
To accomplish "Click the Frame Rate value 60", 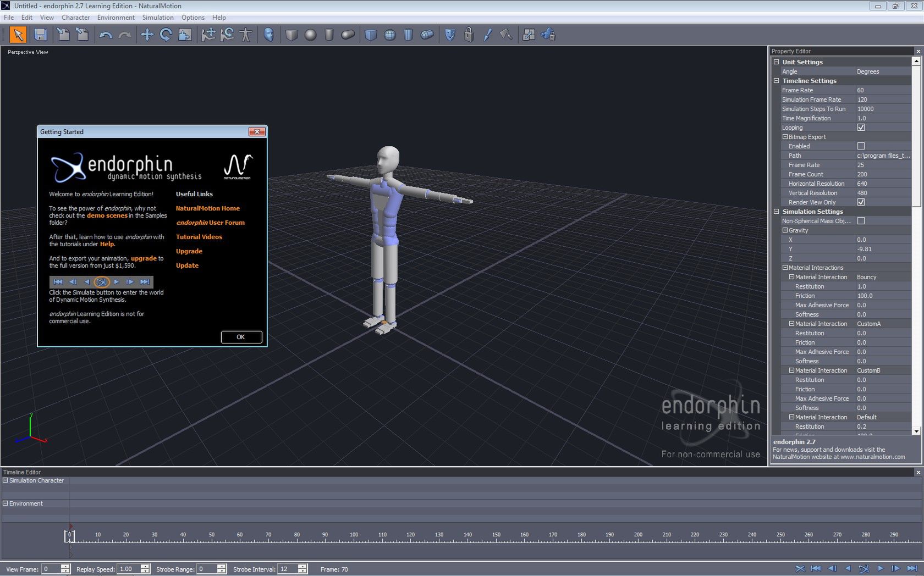I will (x=883, y=90).
